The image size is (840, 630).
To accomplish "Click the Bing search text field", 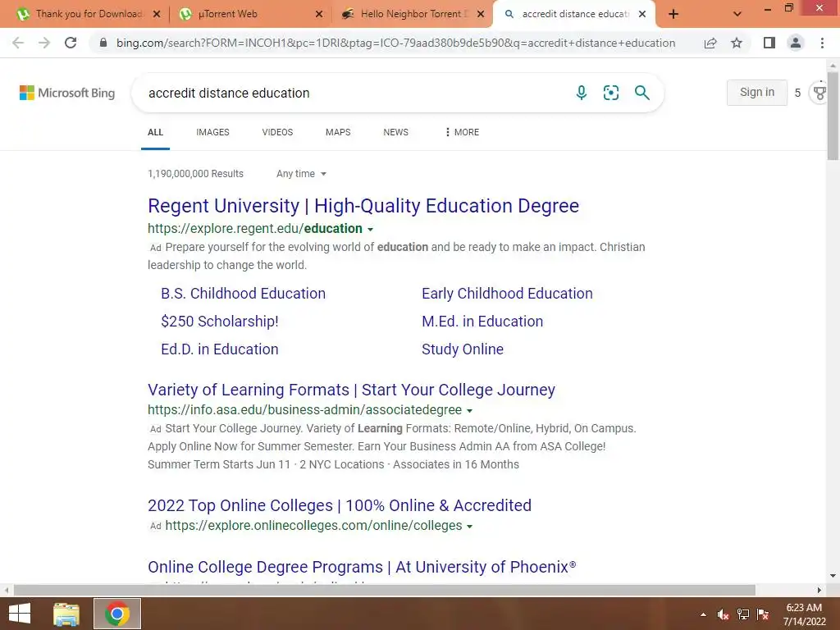I will point(354,93).
